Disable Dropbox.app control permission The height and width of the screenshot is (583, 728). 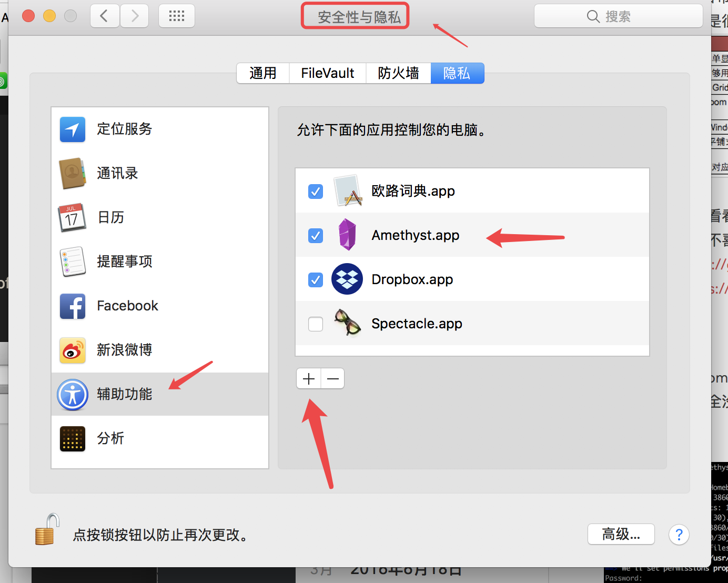[315, 279]
